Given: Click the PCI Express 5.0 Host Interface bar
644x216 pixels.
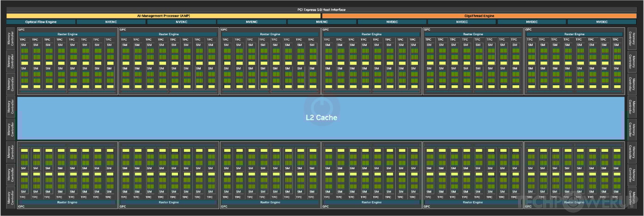Looking at the screenshot, I should point(321,10).
